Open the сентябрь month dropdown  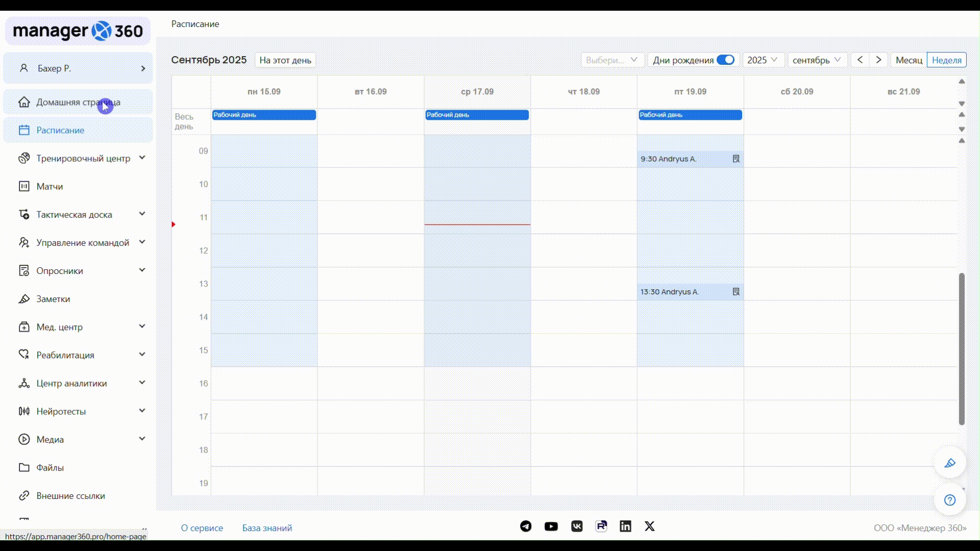pos(817,60)
